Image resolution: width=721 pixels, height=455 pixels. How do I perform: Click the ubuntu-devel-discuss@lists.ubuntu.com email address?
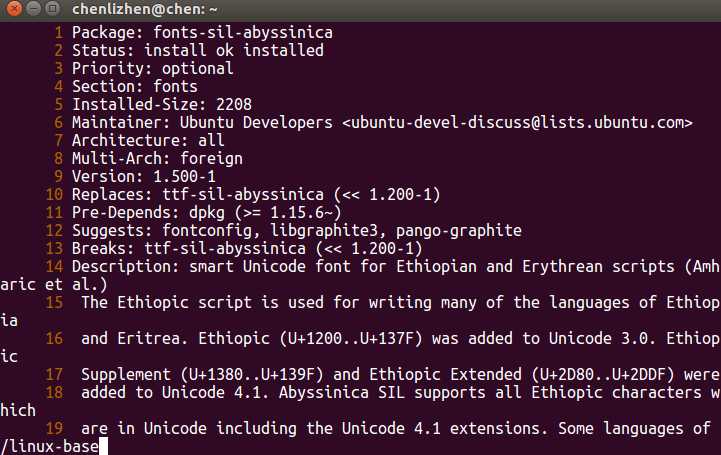click(518, 123)
